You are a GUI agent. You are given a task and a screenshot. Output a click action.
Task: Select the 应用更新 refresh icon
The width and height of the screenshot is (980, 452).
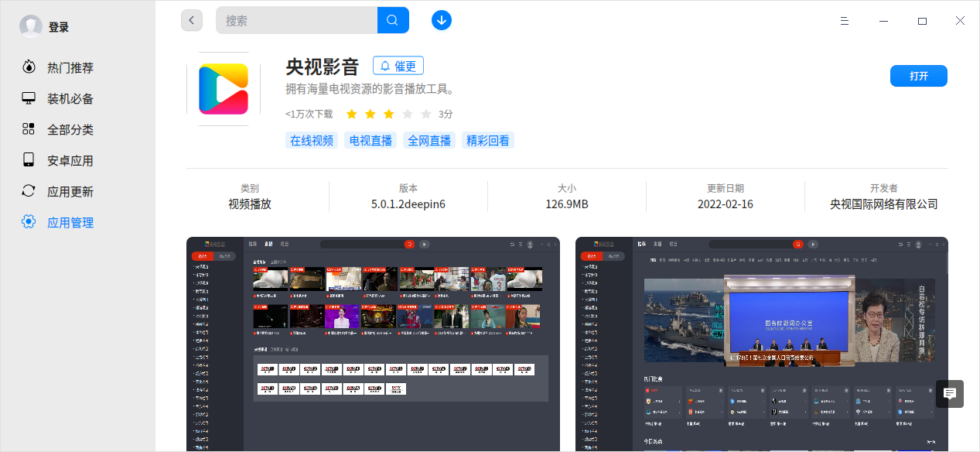tap(28, 191)
